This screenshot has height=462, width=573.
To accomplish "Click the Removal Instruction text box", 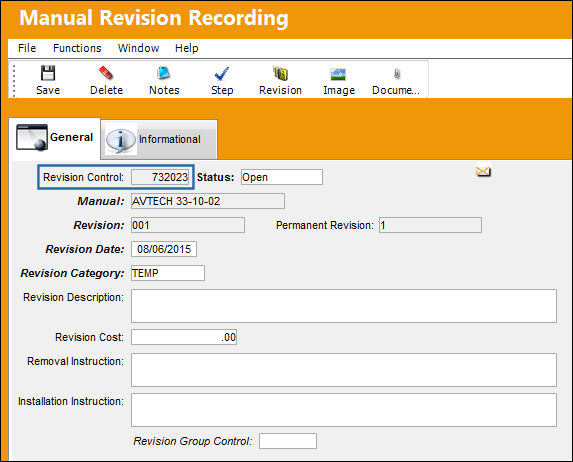I will (x=344, y=370).
